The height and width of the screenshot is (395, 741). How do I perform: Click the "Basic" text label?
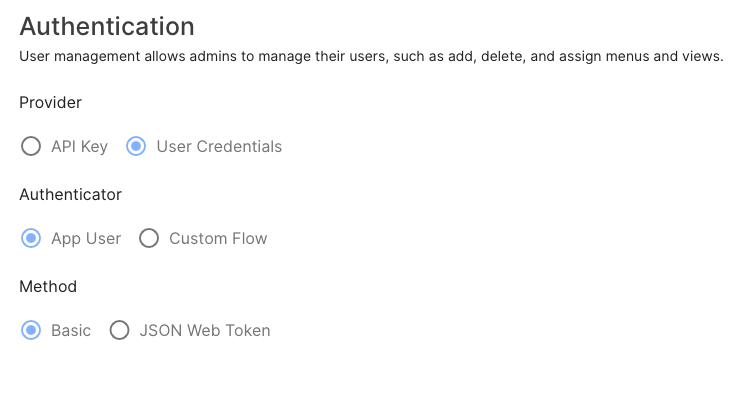(71, 331)
